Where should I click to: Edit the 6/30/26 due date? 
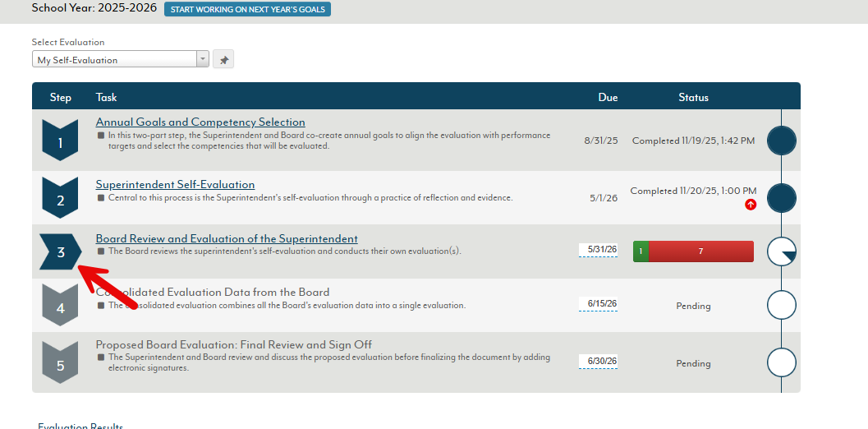pos(598,362)
